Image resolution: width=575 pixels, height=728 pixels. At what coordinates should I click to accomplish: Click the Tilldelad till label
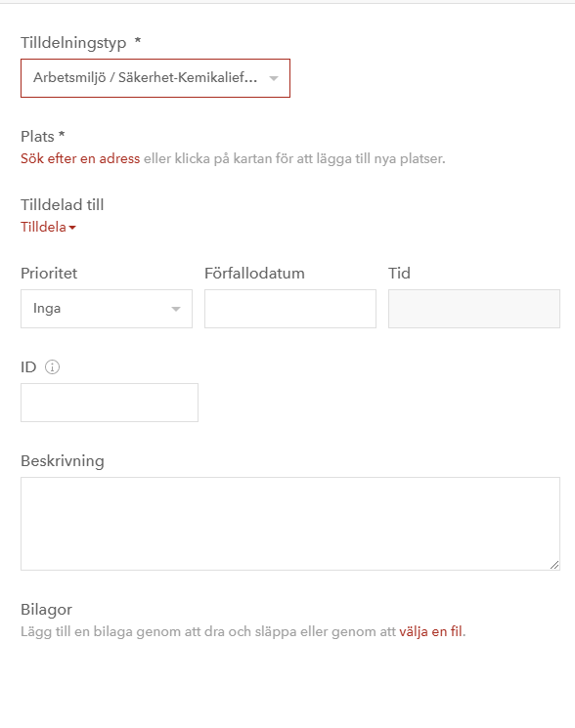(63, 205)
